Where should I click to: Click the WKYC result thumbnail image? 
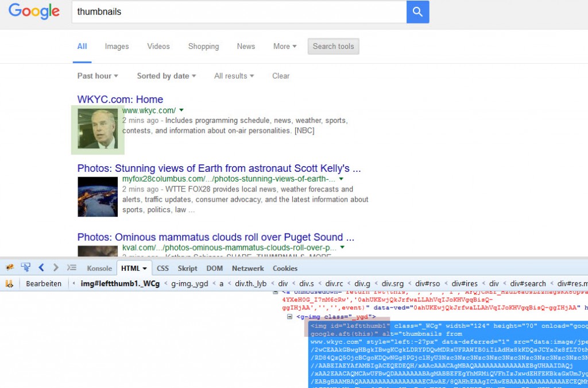point(98,129)
